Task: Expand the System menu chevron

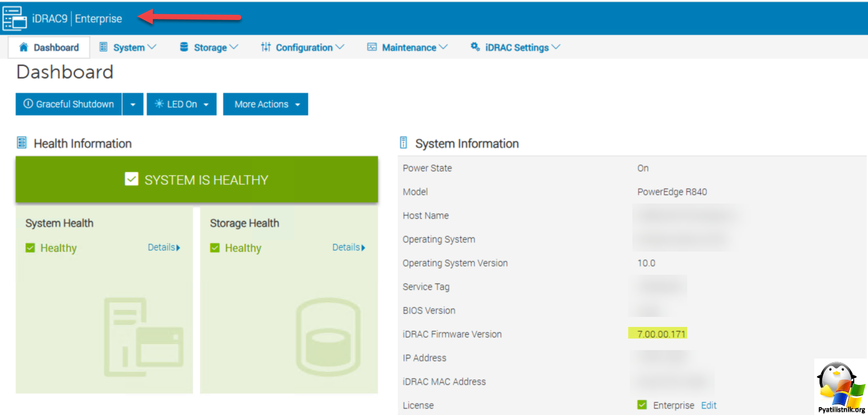Action: pyautogui.click(x=152, y=47)
